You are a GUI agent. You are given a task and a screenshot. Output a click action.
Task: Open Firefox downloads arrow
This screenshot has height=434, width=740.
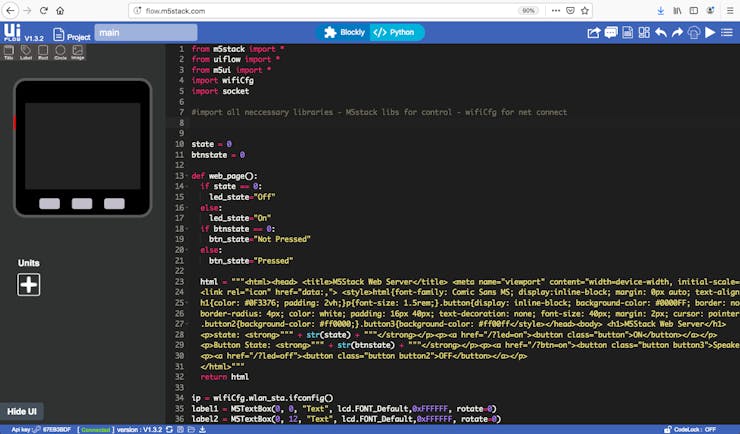pos(661,10)
